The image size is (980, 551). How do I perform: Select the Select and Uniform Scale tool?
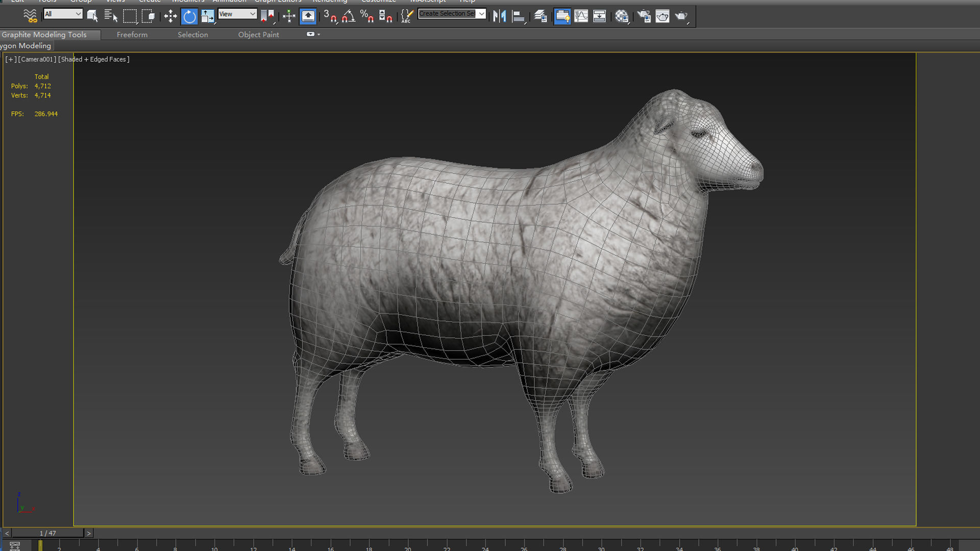coord(208,16)
